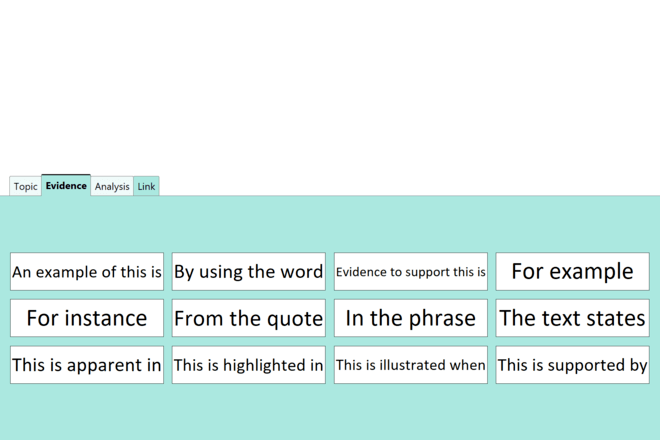Choose 'Evidence to support this is' box
The height and width of the screenshot is (440, 660).
(x=411, y=272)
